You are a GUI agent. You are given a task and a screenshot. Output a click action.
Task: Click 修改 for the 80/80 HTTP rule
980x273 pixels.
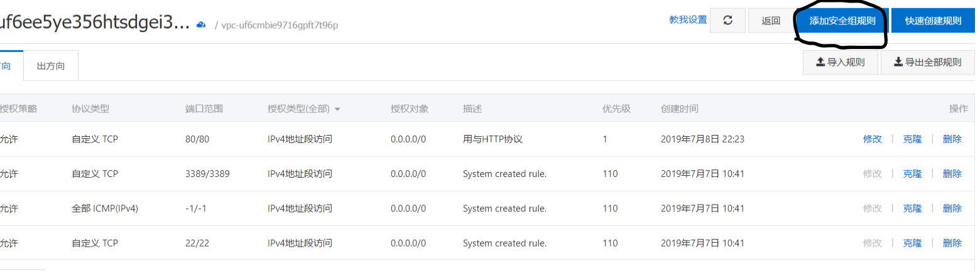872,139
